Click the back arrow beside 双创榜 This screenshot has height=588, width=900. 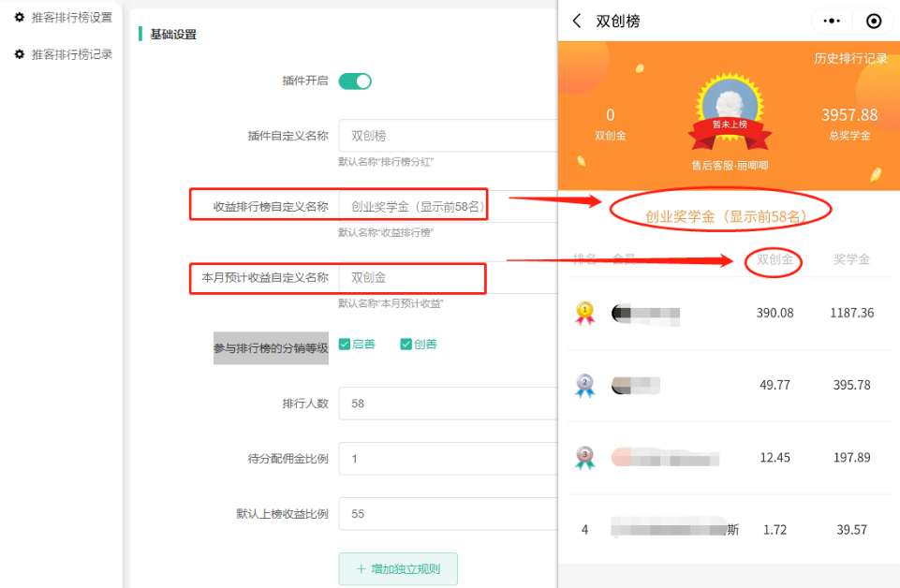(577, 21)
